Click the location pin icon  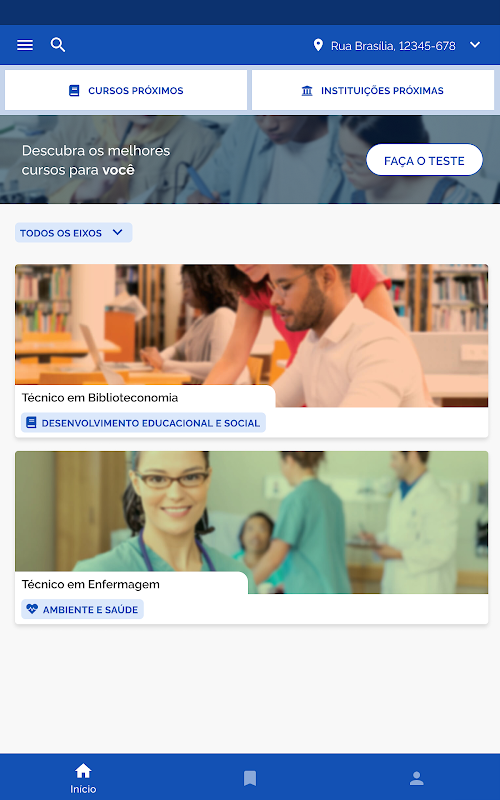click(x=318, y=45)
